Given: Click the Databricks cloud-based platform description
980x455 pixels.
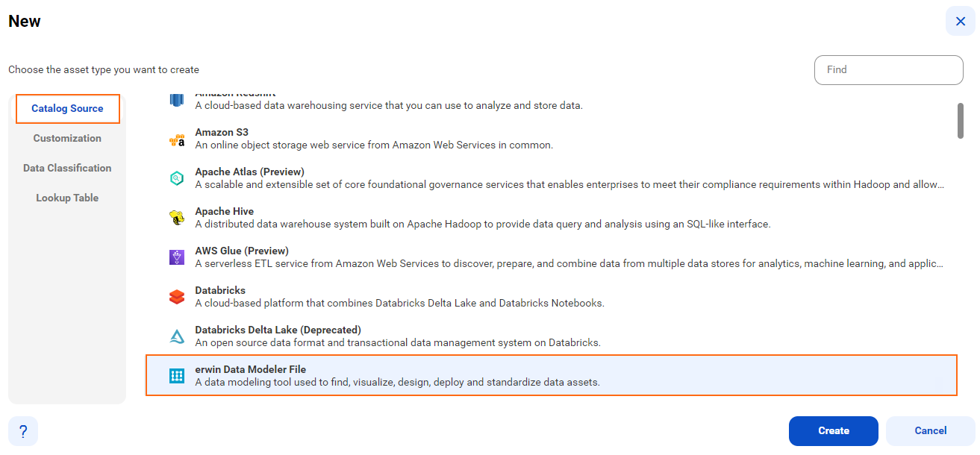Looking at the screenshot, I should (x=399, y=303).
